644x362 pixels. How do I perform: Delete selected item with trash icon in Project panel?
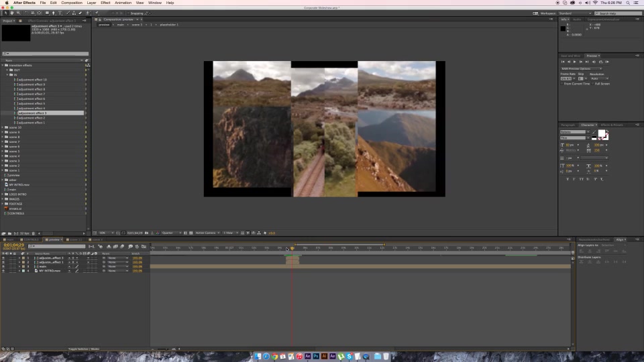click(x=34, y=233)
